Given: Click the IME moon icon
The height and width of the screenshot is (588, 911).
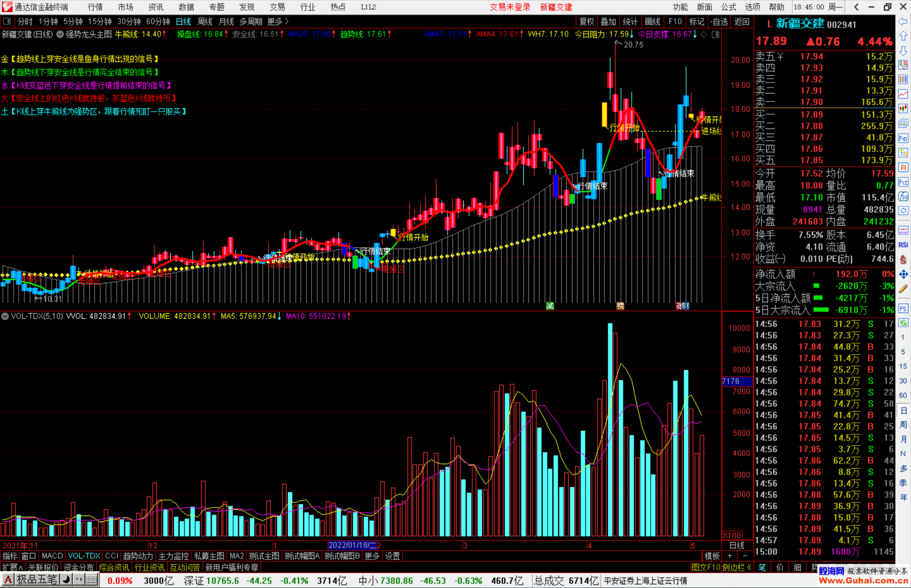Looking at the screenshot, I should [x=66, y=580].
